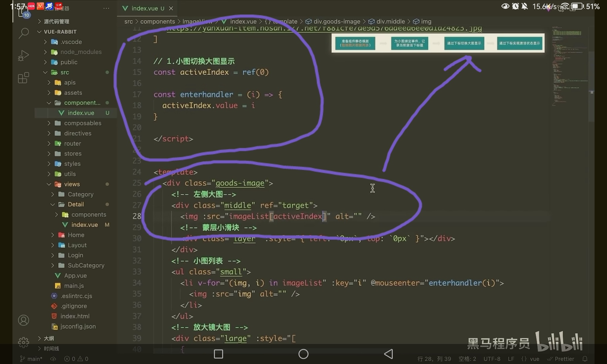Open the Run and Debug icon
The height and width of the screenshot is (364, 607).
tap(23, 56)
